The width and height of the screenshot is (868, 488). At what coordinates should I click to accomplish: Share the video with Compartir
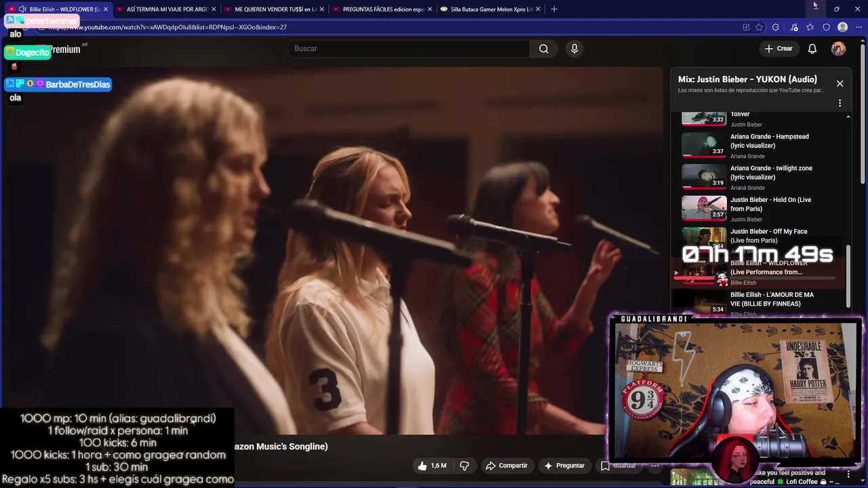click(x=507, y=466)
